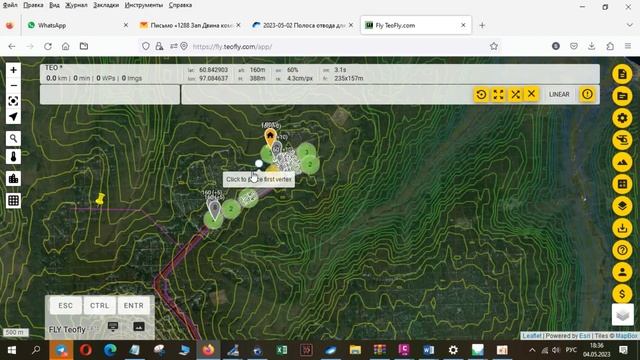
Task: Open the Leaflet attribution link
Action: point(531,336)
